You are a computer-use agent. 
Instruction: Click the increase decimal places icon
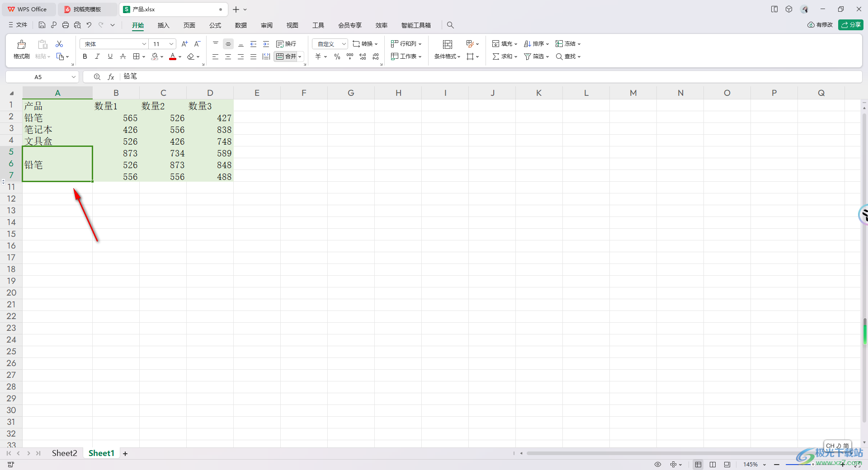coord(363,56)
